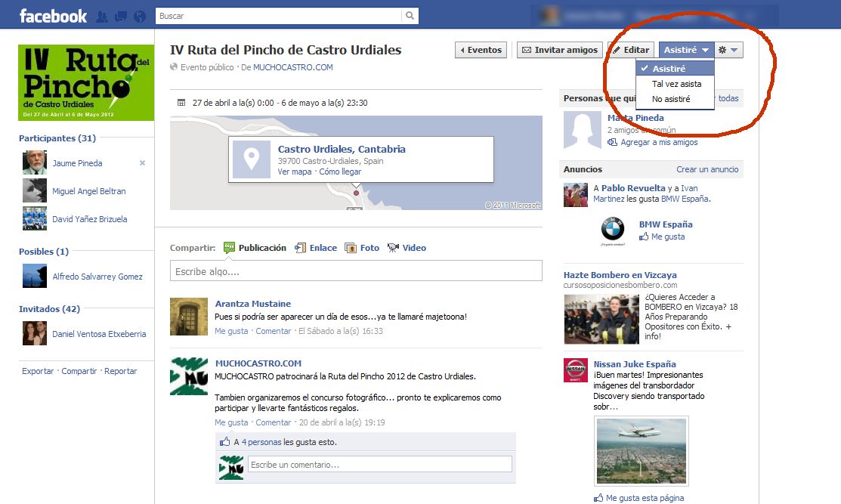The height and width of the screenshot is (504, 841).
Task: Open David Yañez Brizuela's profile
Action: click(90, 219)
